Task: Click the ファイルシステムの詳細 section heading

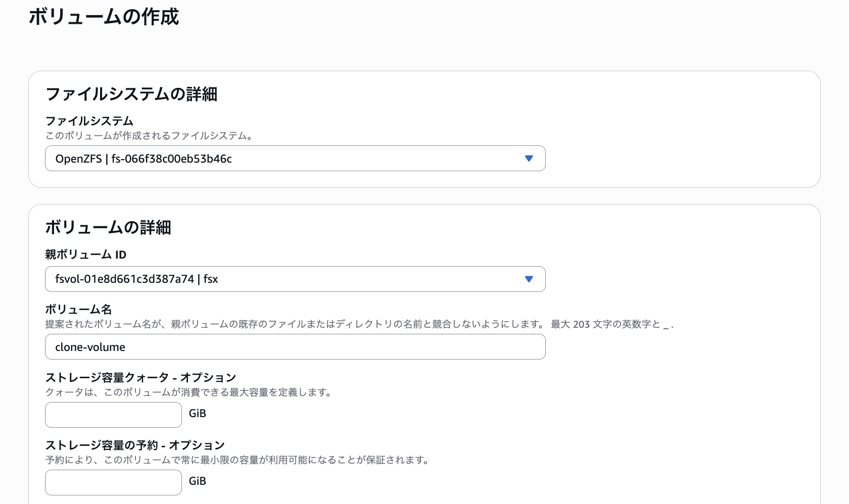Action: [x=131, y=94]
